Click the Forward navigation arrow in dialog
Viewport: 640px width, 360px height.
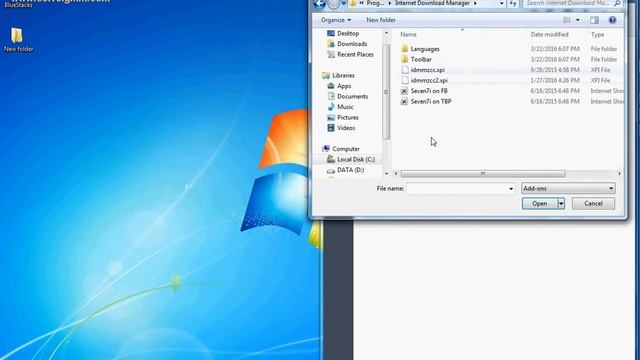(334, 4)
